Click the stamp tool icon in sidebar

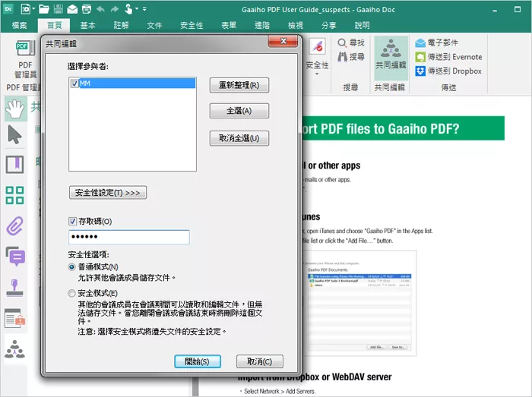pos(14,287)
